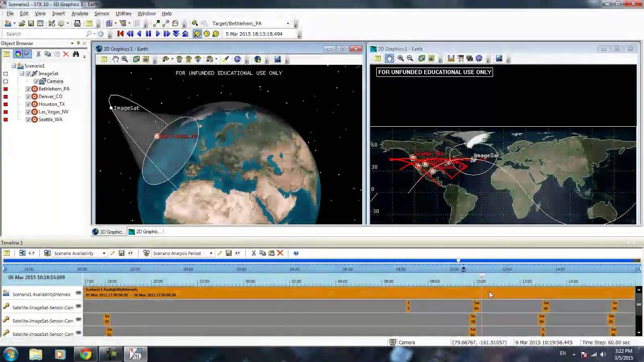This screenshot has height=362, width=644.
Task: Click the binoculars Find icon in Object Browser
Action: [x=75, y=54]
